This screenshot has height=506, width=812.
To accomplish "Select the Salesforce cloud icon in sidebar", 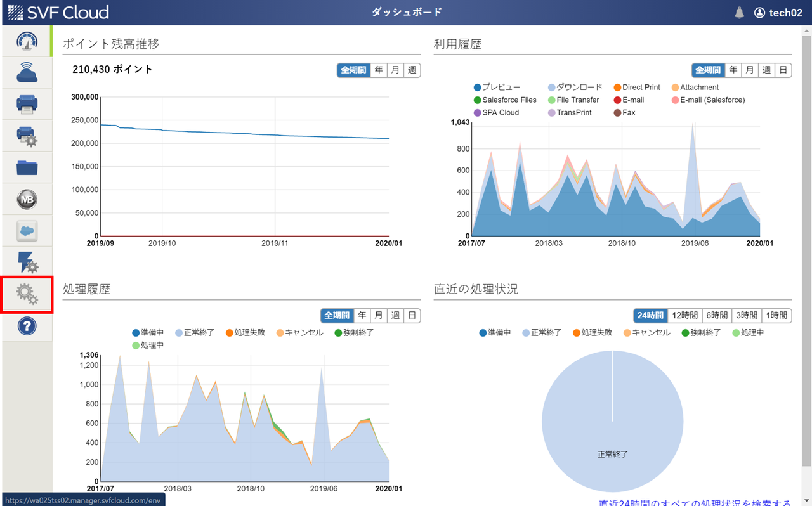I will coord(26,231).
